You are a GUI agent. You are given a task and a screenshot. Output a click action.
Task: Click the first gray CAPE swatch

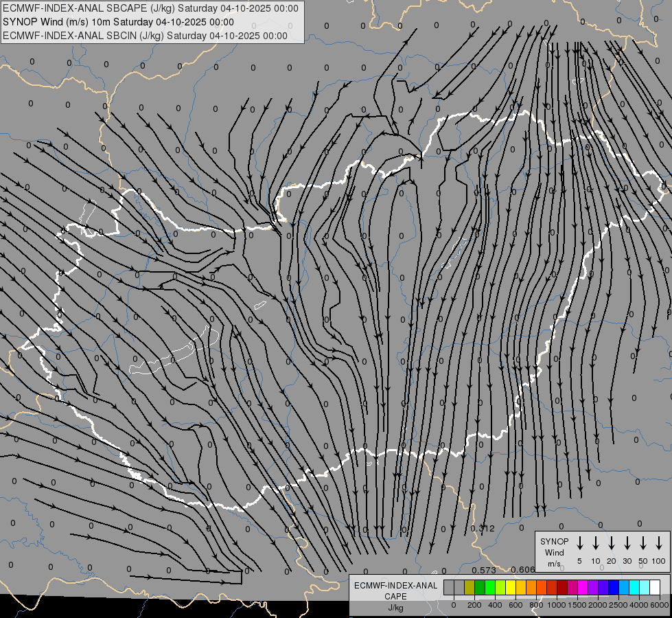[x=449, y=587]
